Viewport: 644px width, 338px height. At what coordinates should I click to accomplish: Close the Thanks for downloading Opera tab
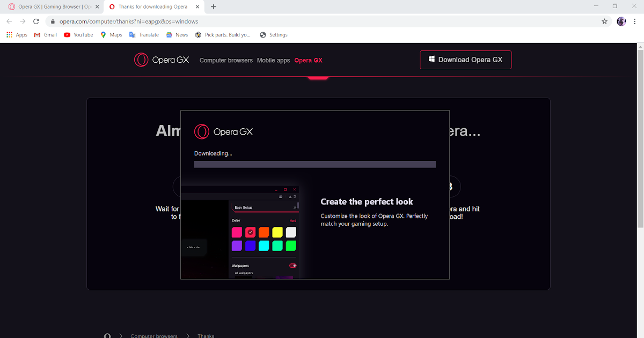point(198,7)
